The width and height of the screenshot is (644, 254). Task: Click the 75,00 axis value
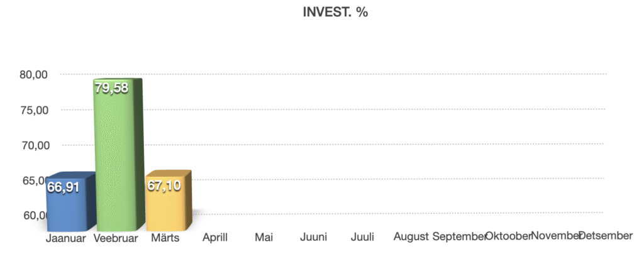click(x=34, y=110)
